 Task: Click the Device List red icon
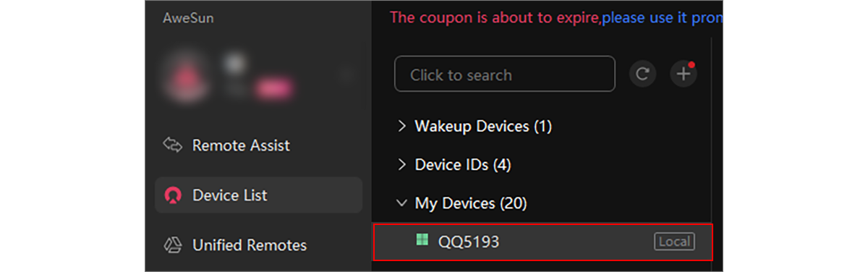click(172, 195)
